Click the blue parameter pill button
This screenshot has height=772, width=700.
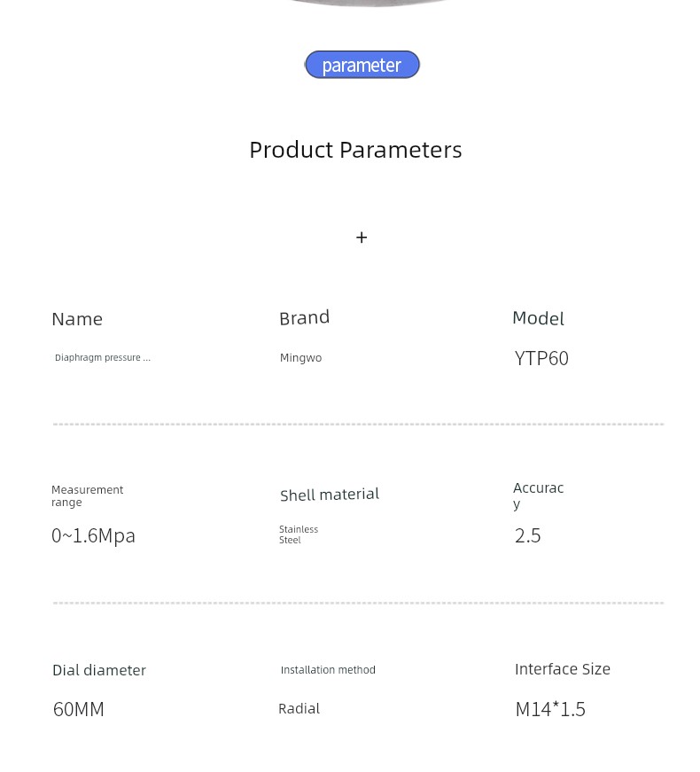pyautogui.click(x=362, y=65)
